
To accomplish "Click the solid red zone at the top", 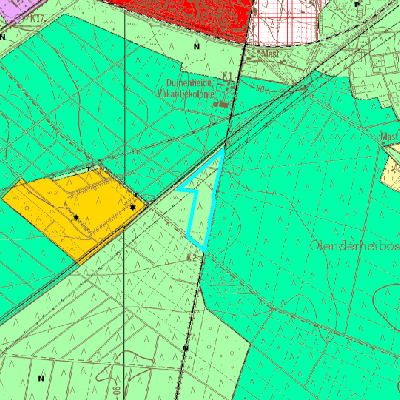I will click(187, 18).
